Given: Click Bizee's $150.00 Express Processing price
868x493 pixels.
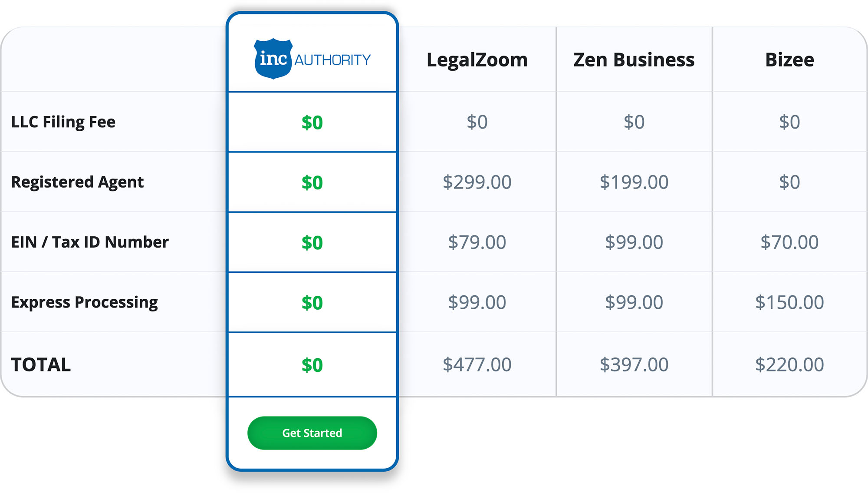Looking at the screenshot, I should pyautogui.click(x=789, y=302).
